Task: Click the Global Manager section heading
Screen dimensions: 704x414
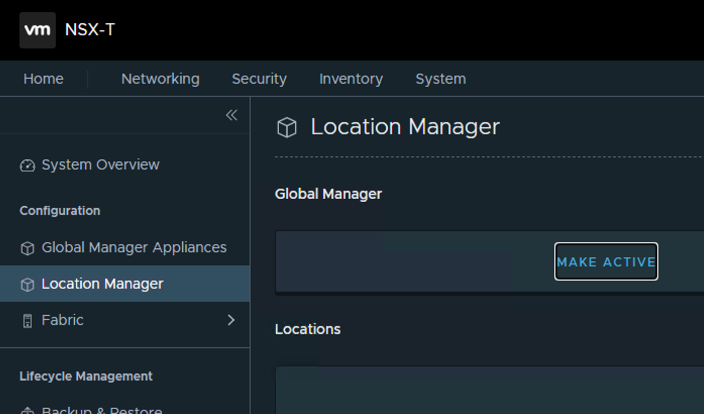Action: coord(328,194)
